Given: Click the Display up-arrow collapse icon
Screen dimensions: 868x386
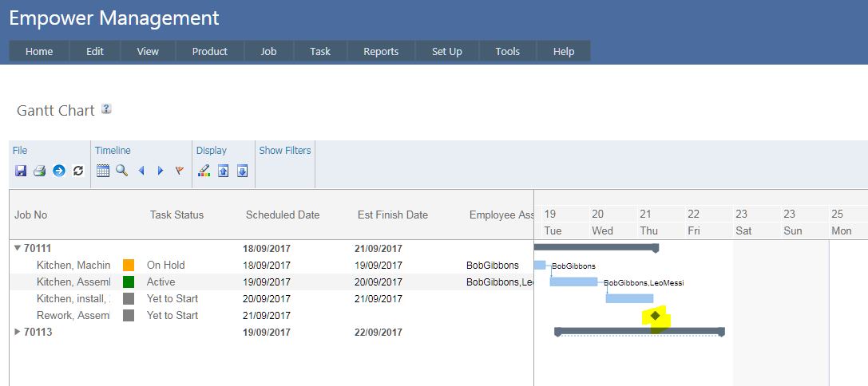Looking at the screenshot, I should click(224, 171).
